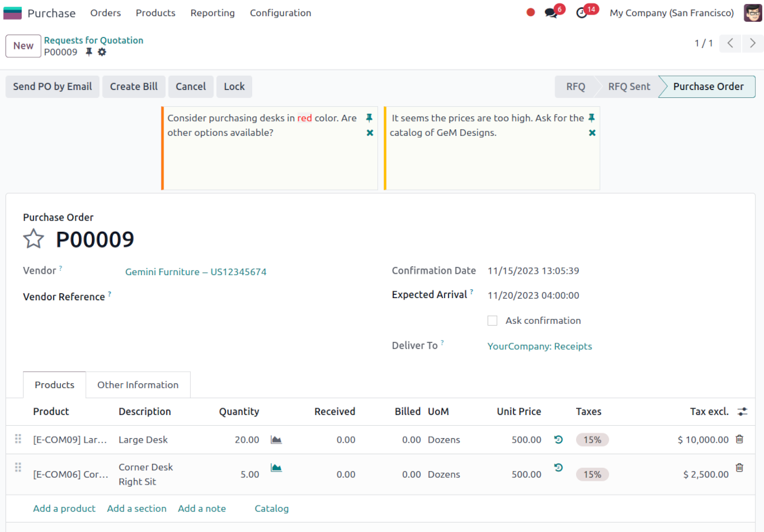Open the Configuration menu
Viewport: 764px width, 532px height.
point(281,13)
